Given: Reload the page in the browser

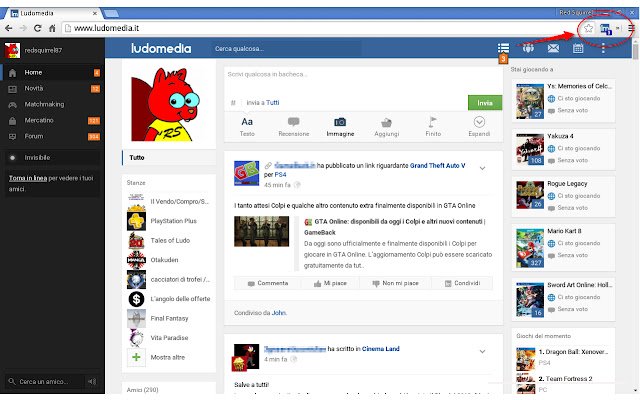Looking at the screenshot, I should [x=37, y=28].
